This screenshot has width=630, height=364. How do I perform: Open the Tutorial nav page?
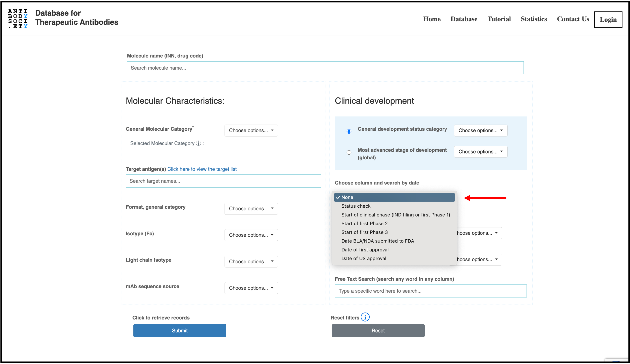click(x=499, y=19)
